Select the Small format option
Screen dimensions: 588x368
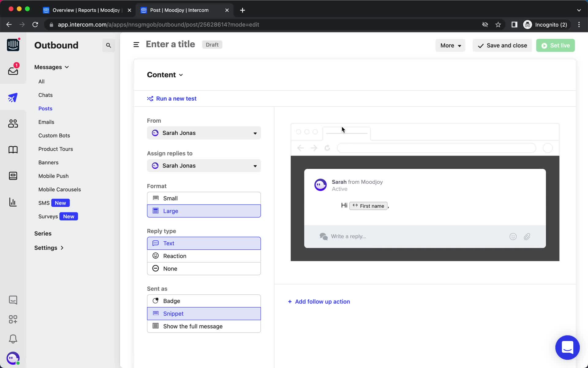click(204, 198)
